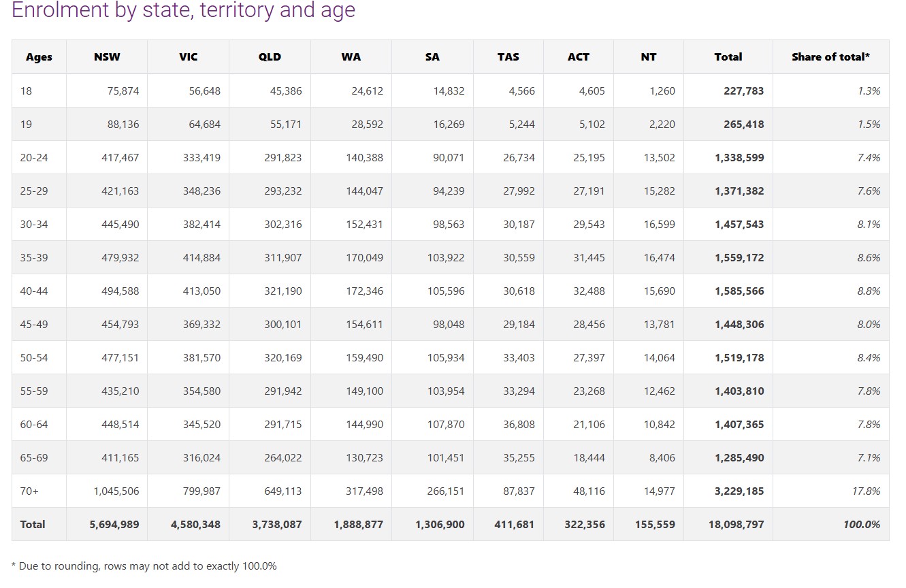The height and width of the screenshot is (588, 906).
Task: Click the "Enrolment by state, territory and age" heading
Action: [x=184, y=11]
